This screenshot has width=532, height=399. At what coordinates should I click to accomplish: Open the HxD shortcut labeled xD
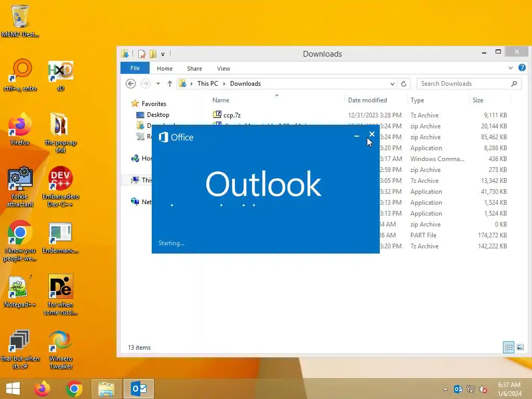(x=60, y=75)
